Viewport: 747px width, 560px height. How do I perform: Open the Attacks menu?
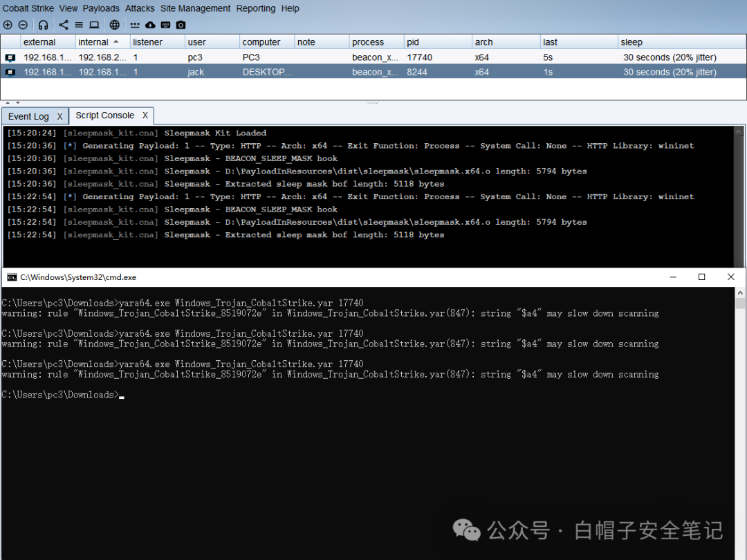click(x=140, y=8)
